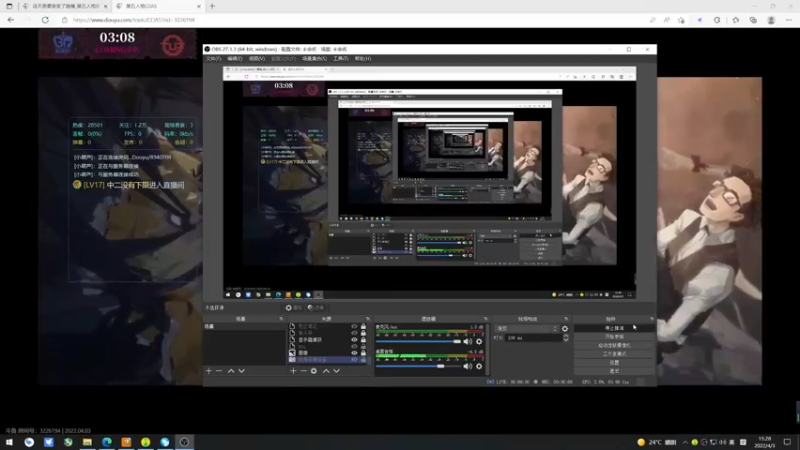Click the douyu.com address bar
The image size is (800, 450).
(x=352, y=20)
